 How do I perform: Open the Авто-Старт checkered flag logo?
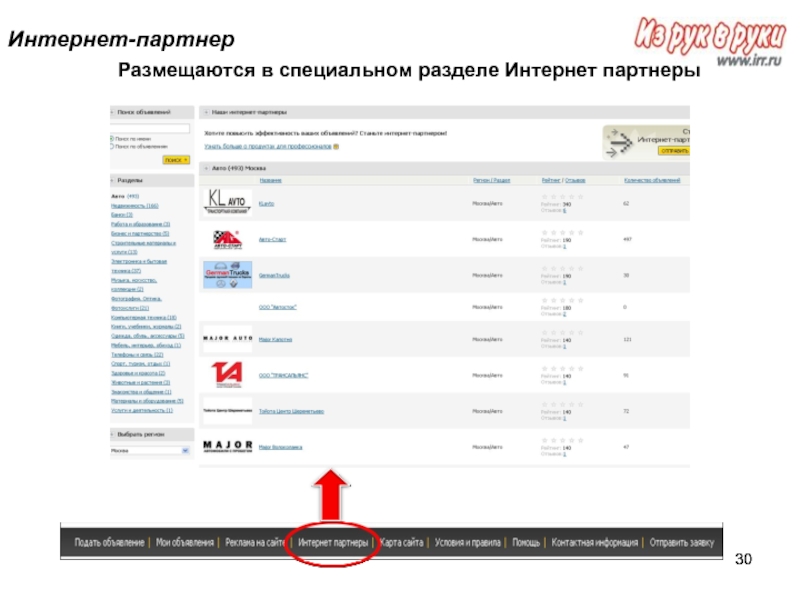click(x=228, y=239)
